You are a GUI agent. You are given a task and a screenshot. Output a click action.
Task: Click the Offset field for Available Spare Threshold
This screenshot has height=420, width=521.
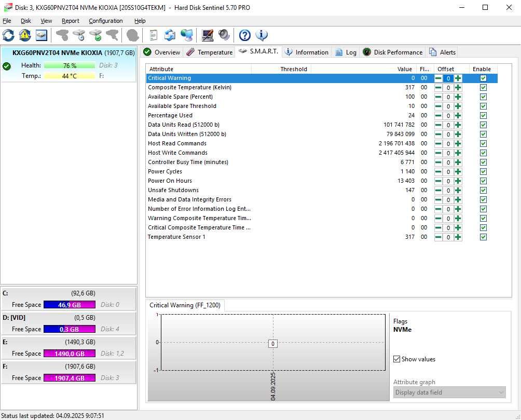pos(448,106)
